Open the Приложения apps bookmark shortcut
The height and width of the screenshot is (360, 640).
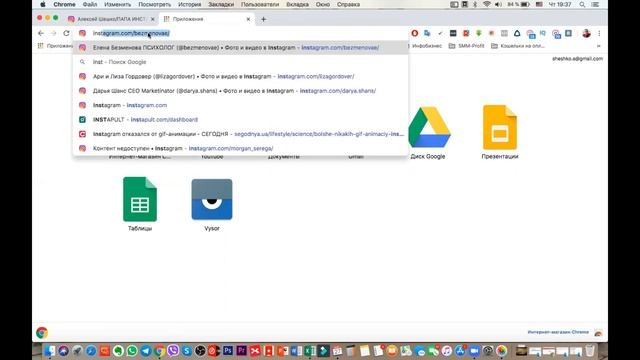point(55,46)
